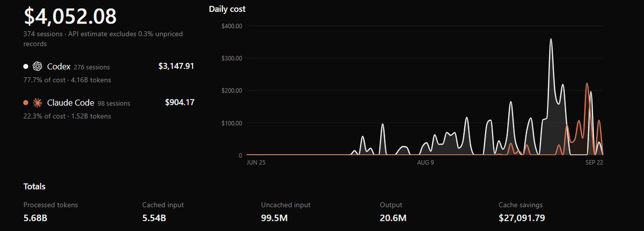
Task: Click the Cache savings label
Action: (521, 205)
